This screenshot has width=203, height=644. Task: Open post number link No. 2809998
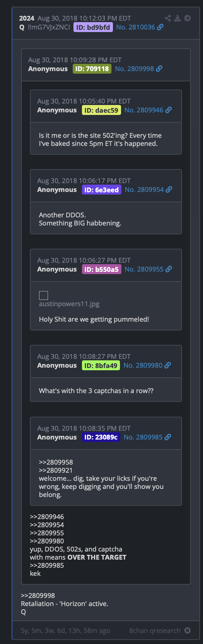[x=134, y=69]
